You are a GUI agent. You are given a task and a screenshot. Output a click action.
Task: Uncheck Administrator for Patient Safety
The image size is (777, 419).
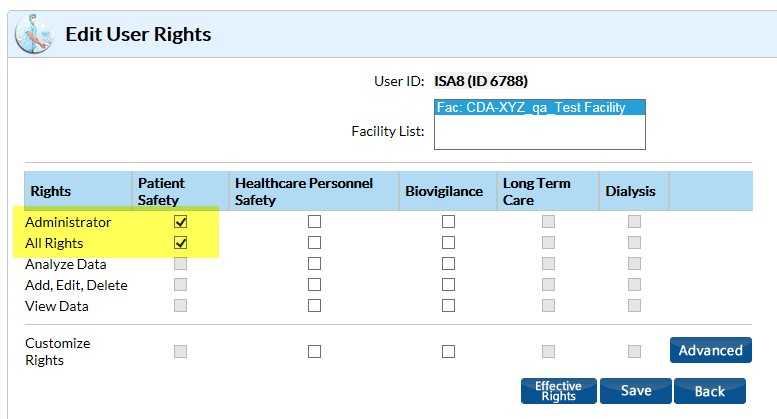point(181,222)
